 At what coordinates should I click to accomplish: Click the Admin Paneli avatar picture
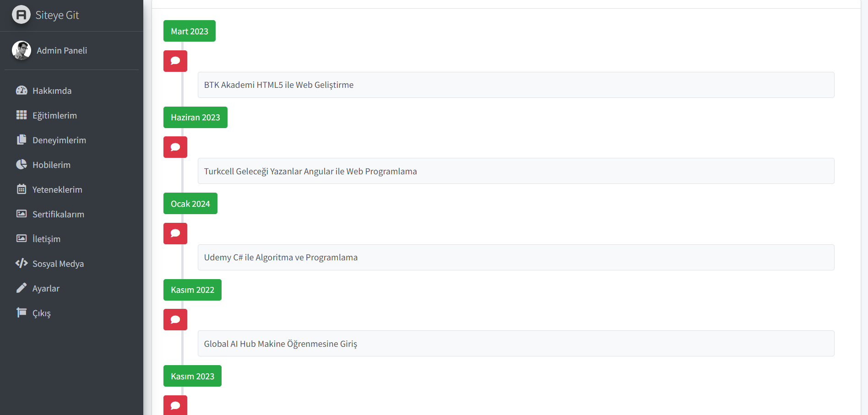[x=22, y=50]
